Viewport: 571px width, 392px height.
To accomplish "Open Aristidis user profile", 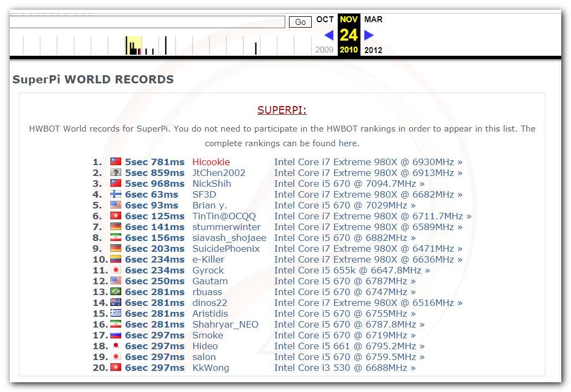I will point(210,313).
